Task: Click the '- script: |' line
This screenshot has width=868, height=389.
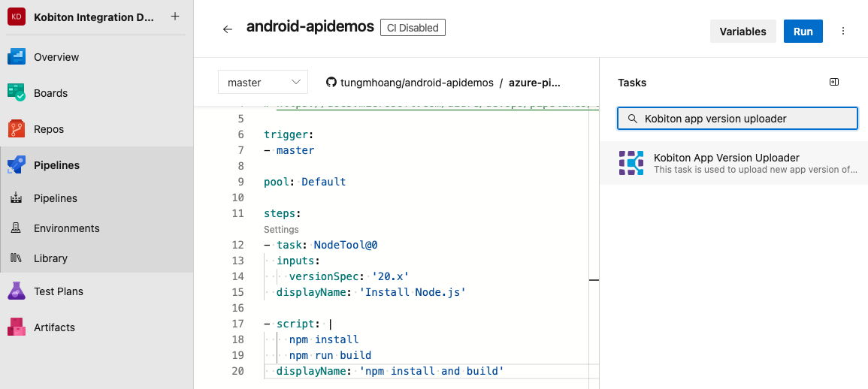Action: 298,324
